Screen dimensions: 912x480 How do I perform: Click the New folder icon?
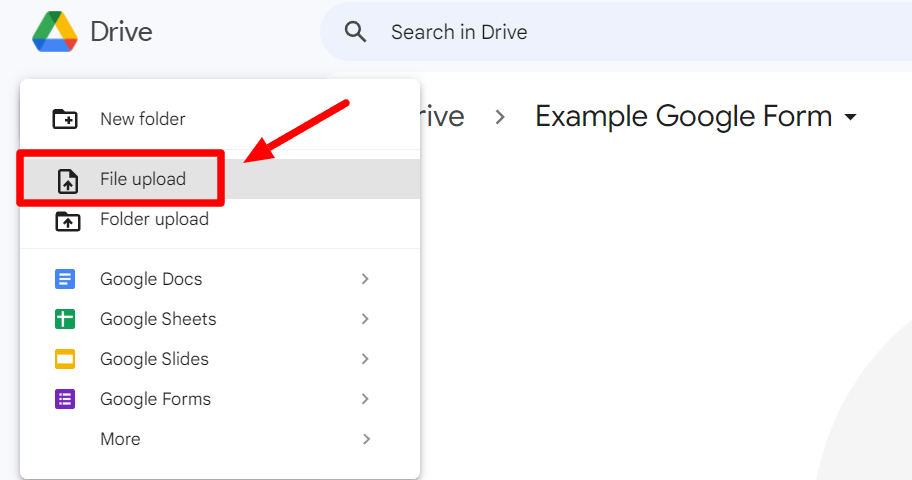[65, 119]
